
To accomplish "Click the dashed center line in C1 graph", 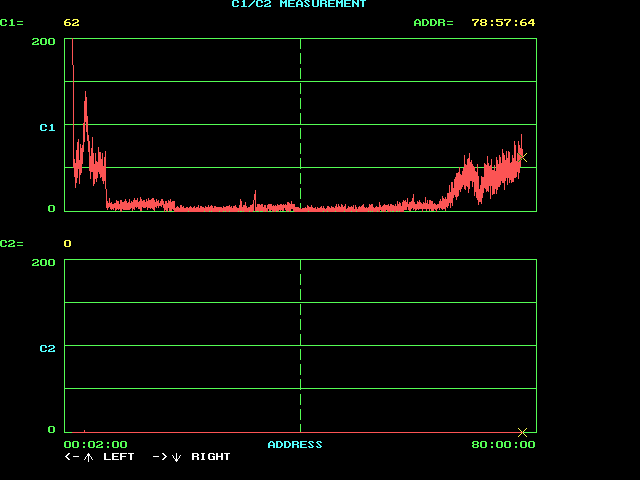I will 300,125.
